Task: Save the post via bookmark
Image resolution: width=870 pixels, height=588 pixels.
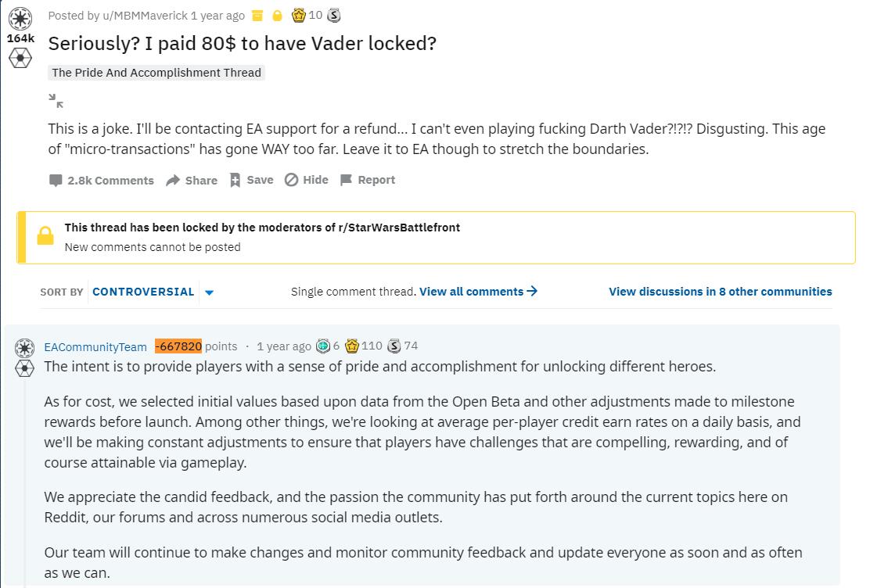Action: click(x=251, y=180)
